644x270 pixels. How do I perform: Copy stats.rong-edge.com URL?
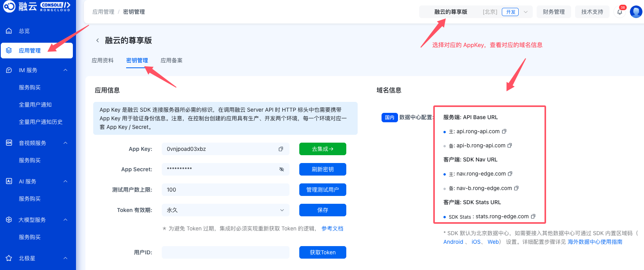pos(533,216)
